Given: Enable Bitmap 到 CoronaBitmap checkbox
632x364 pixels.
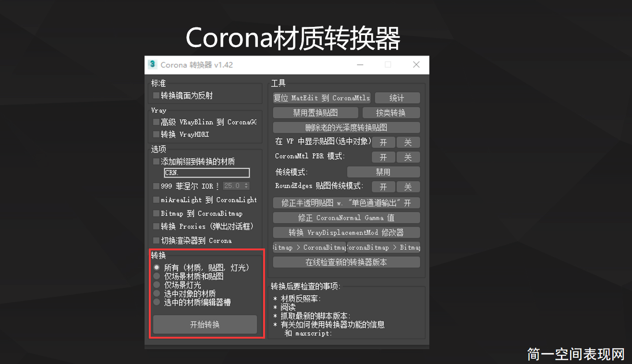Looking at the screenshot, I should click(156, 213).
